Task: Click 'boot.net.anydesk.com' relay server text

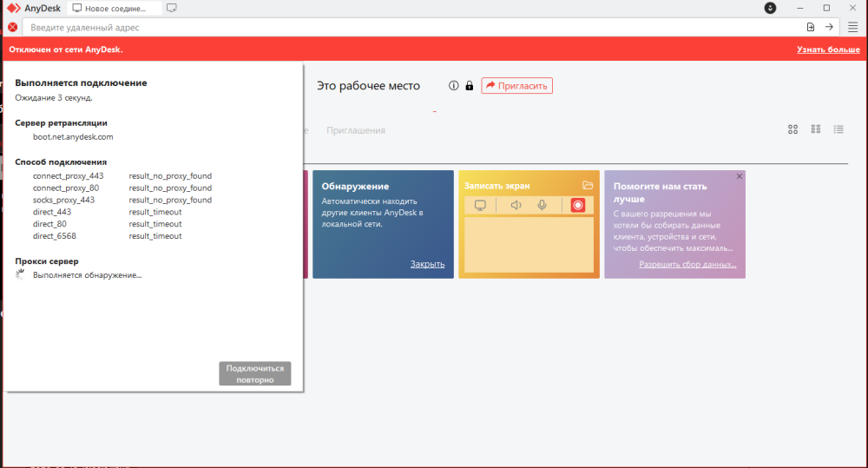Action: 73,137
